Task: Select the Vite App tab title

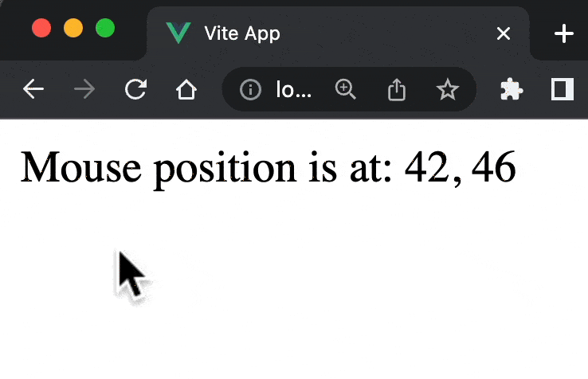Action: (242, 33)
